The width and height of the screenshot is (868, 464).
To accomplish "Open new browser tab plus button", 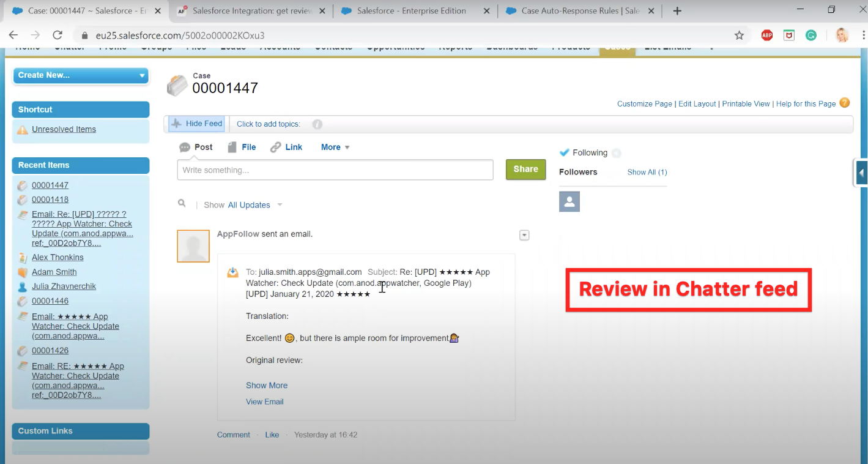I will pos(677,11).
